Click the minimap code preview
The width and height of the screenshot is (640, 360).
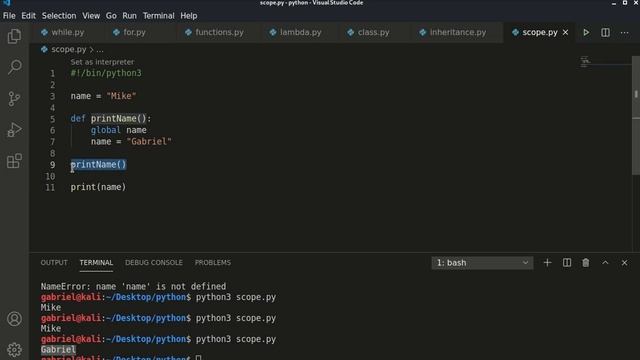tap(584, 62)
